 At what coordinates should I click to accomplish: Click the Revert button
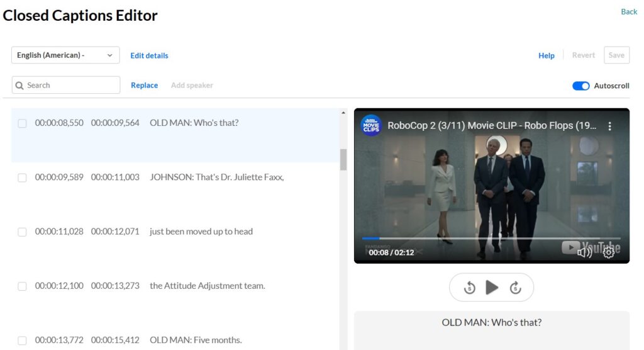[x=583, y=55]
